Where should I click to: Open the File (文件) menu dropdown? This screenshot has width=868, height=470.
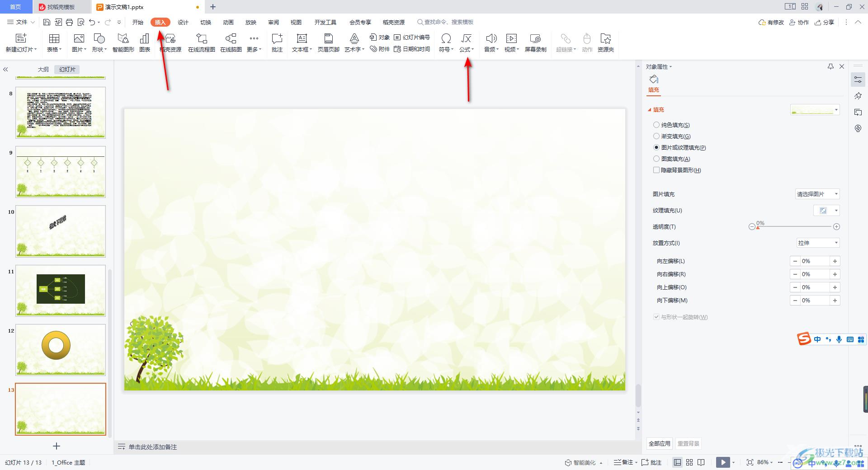(21, 22)
